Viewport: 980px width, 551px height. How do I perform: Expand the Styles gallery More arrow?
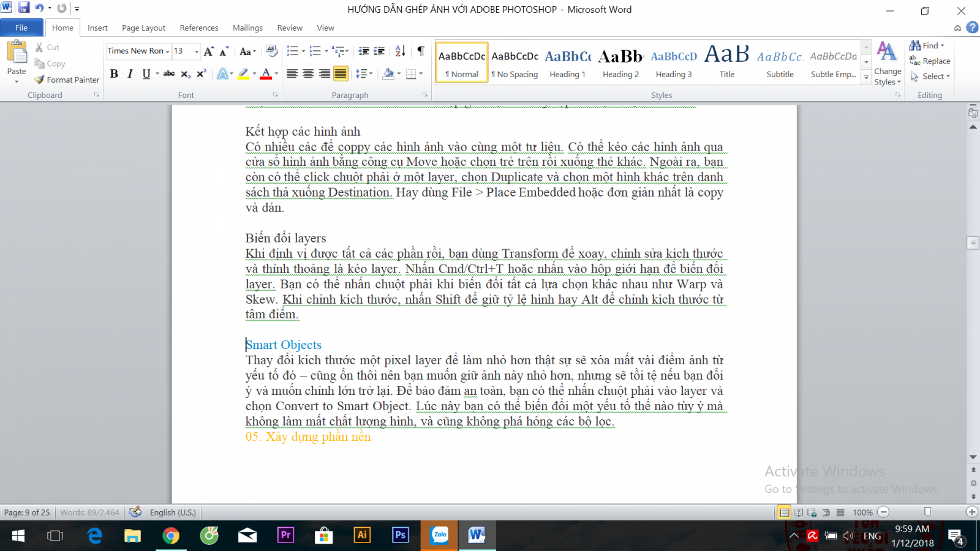pyautogui.click(x=866, y=78)
